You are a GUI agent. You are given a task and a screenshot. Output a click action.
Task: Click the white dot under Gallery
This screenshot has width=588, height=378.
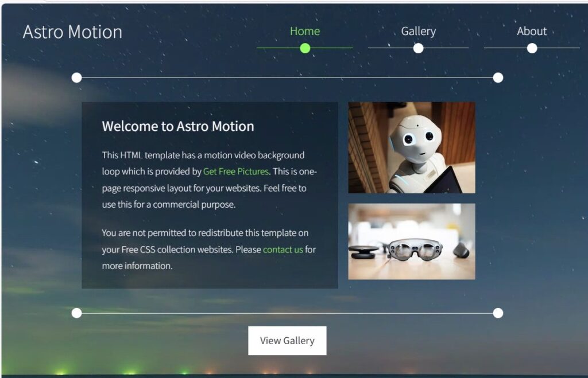tap(418, 48)
